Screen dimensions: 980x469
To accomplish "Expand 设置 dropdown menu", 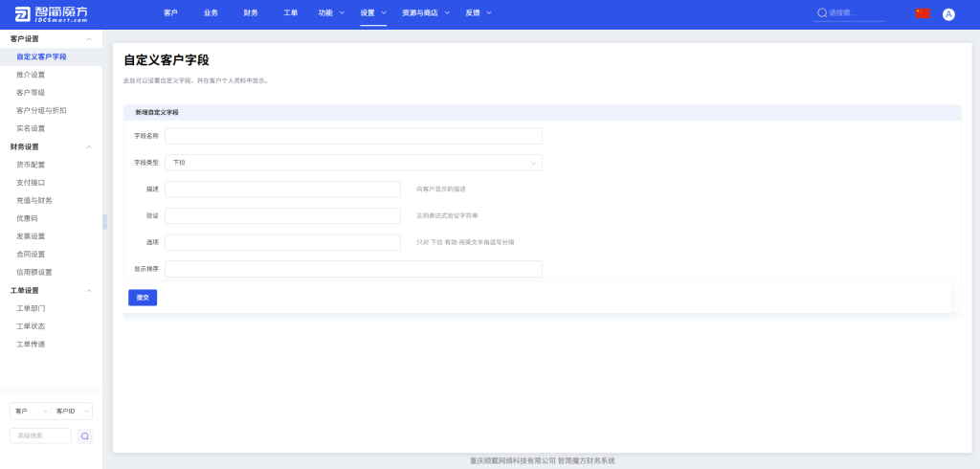I will (x=373, y=12).
